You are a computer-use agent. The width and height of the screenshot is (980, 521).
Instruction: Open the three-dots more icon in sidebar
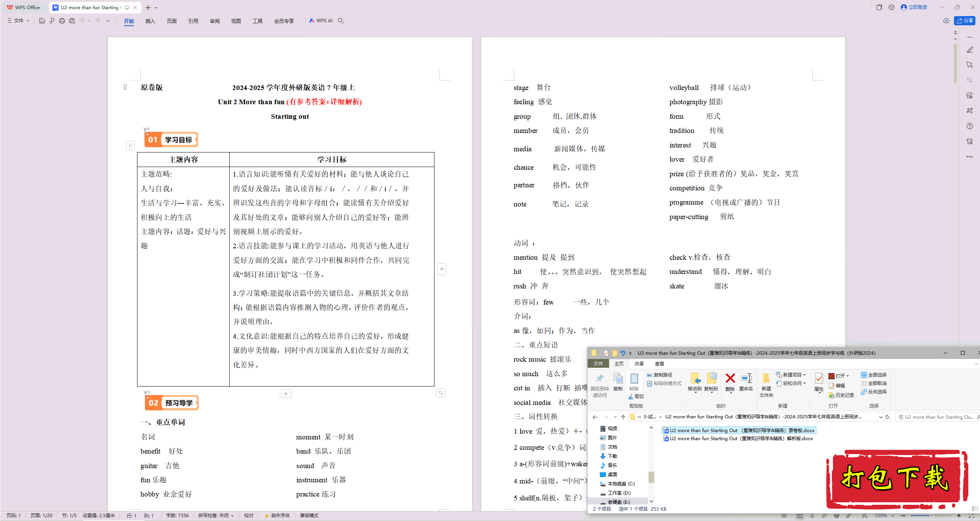coord(970,157)
